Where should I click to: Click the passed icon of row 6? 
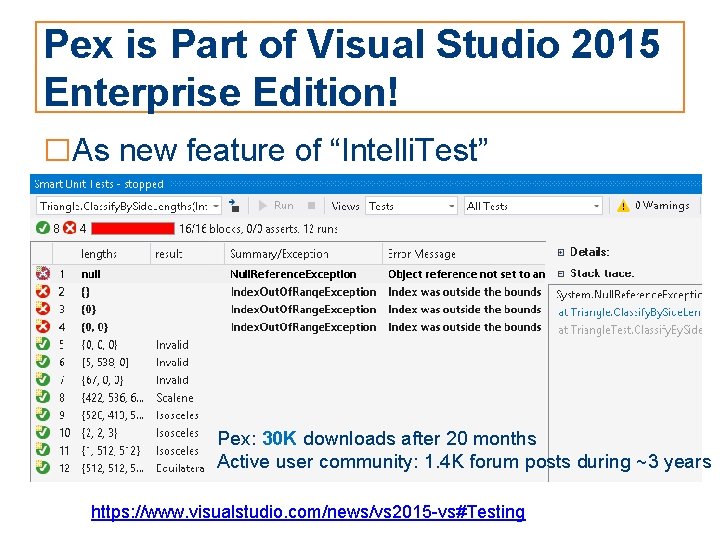tap(43, 362)
